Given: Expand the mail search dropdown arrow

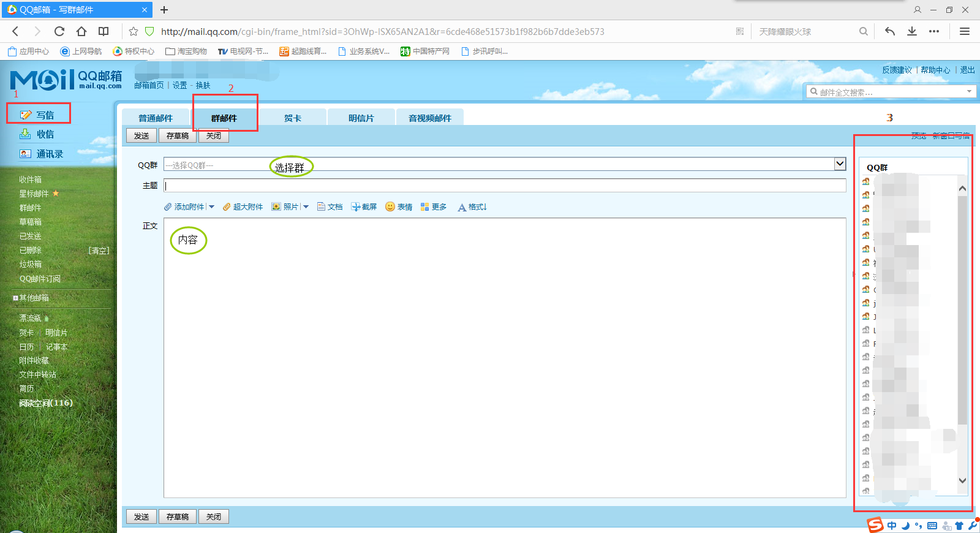Looking at the screenshot, I should point(969,91).
